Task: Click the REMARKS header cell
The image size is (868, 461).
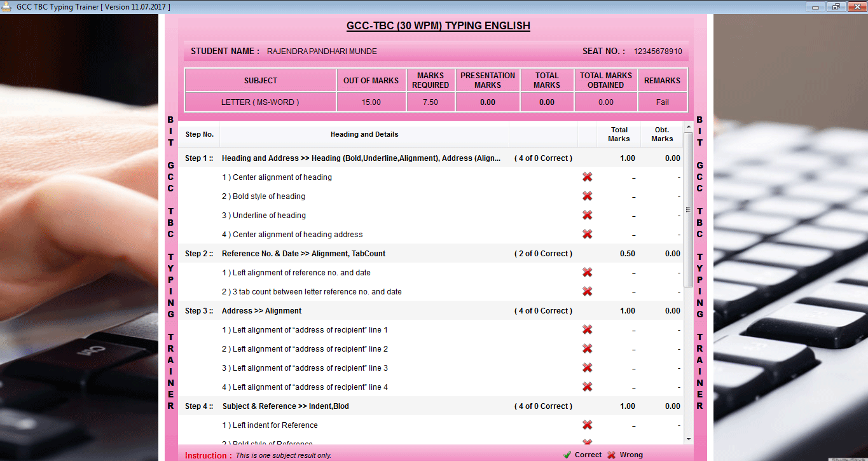Action: click(662, 81)
